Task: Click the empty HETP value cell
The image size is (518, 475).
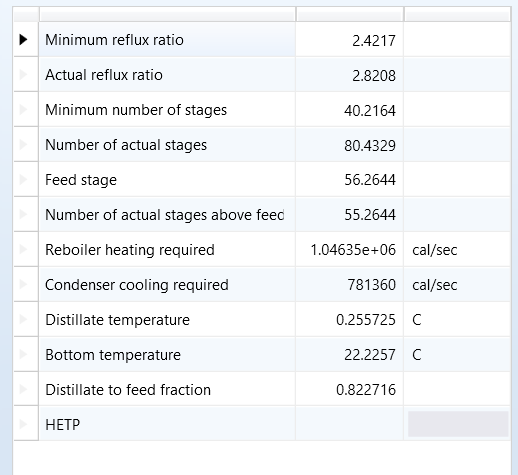Action: [349, 424]
